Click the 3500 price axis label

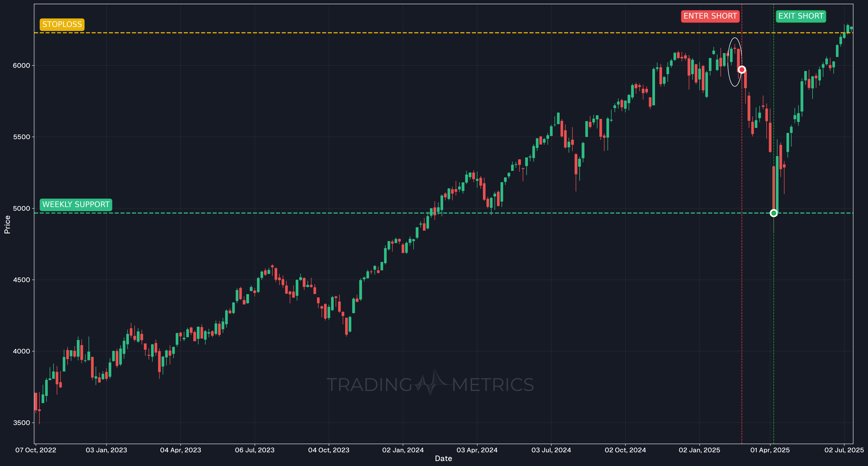pos(22,423)
